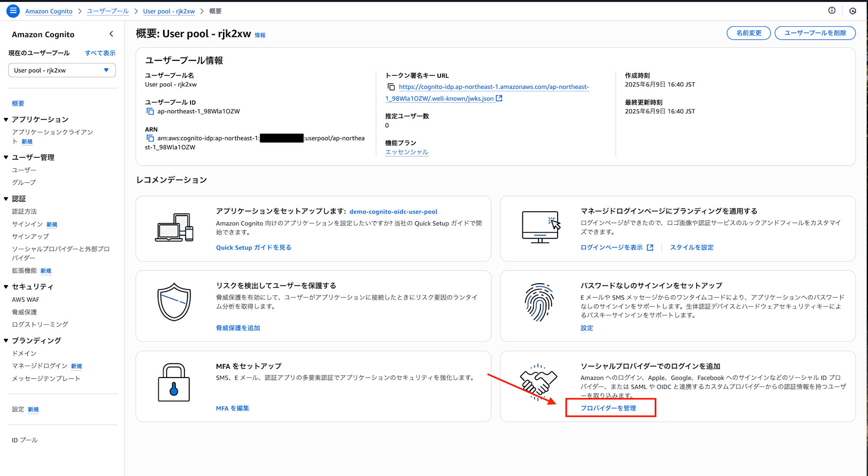Click the handshake illustration in social provider card

point(539,382)
